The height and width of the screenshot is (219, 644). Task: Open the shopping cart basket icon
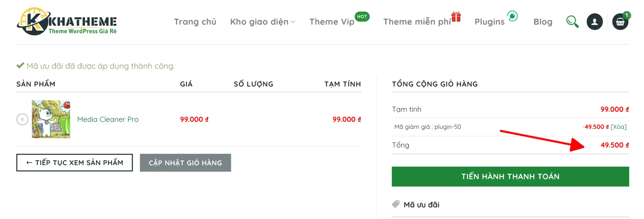(x=620, y=22)
